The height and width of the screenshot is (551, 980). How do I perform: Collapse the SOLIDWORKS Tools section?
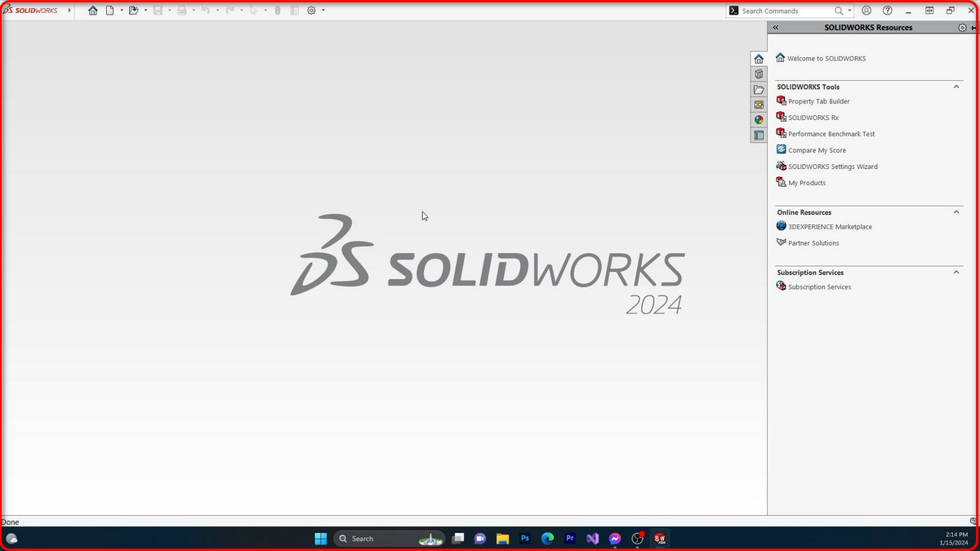point(956,87)
